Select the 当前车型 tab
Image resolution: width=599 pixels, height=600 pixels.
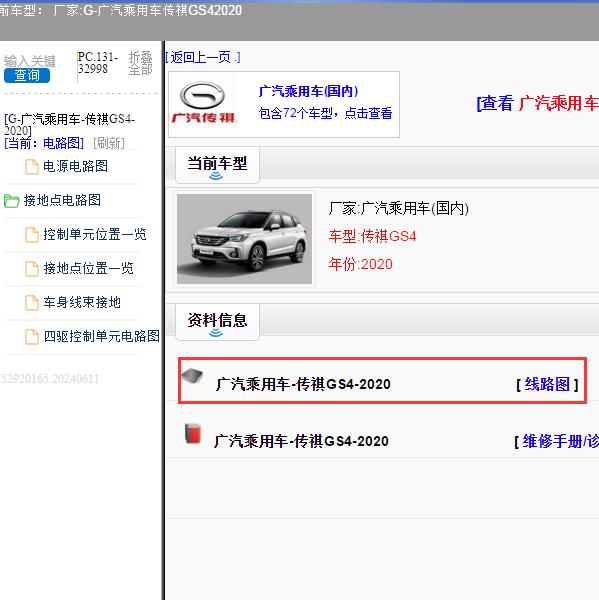[217, 165]
